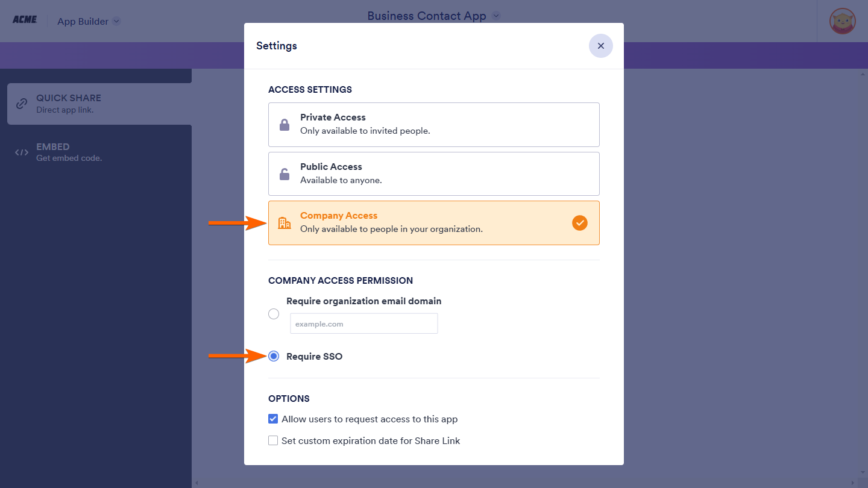Enable custom expiration date for Share Link
The width and height of the screenshot is (868, 488).
tap(273, 440)
